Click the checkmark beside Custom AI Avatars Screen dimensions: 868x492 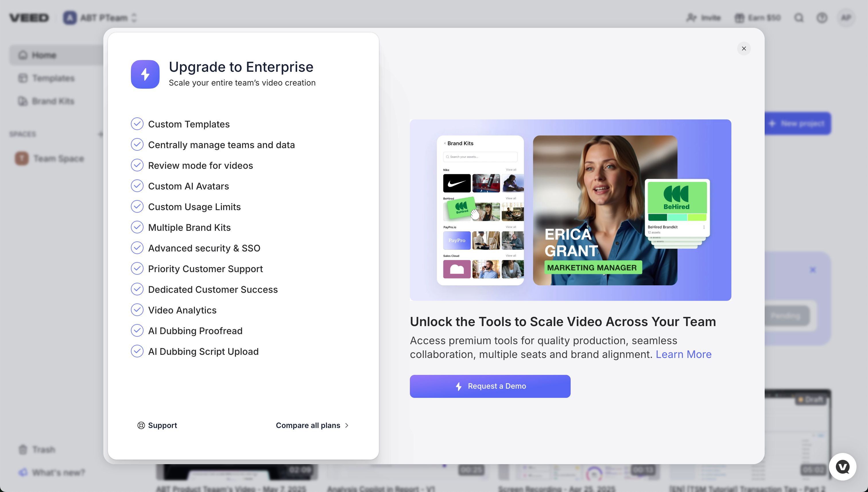coord(137,186)
